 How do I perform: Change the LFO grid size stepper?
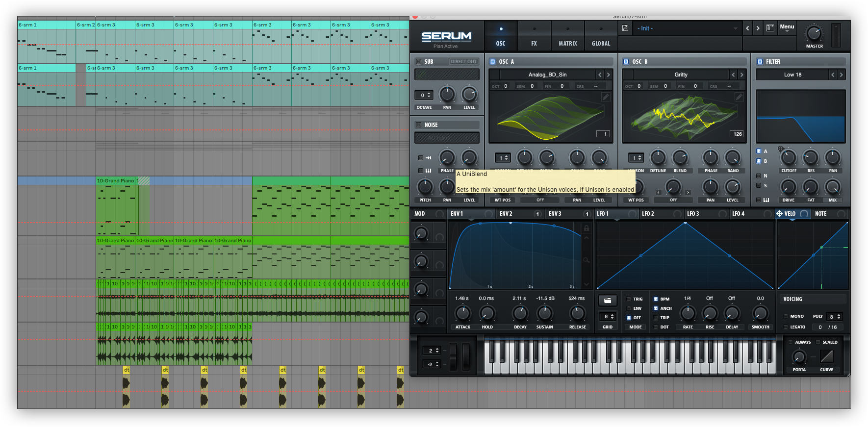[608, 317]
